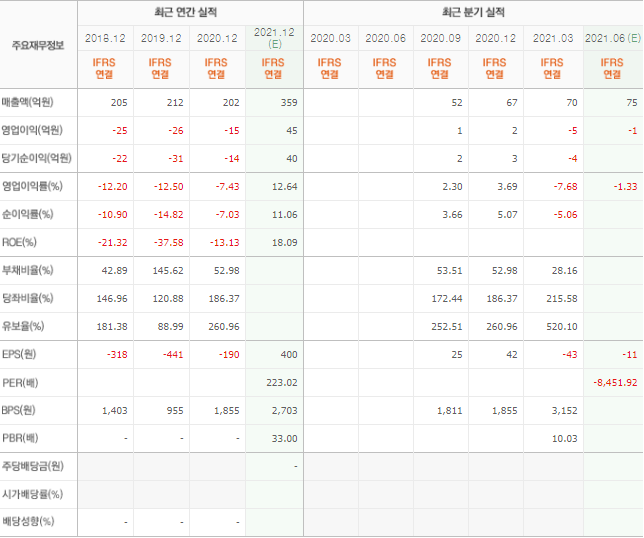The height and width of the screenshot is (538, 644).
Task: Select the debt ratio value 28.16
Action: (564, 271)
